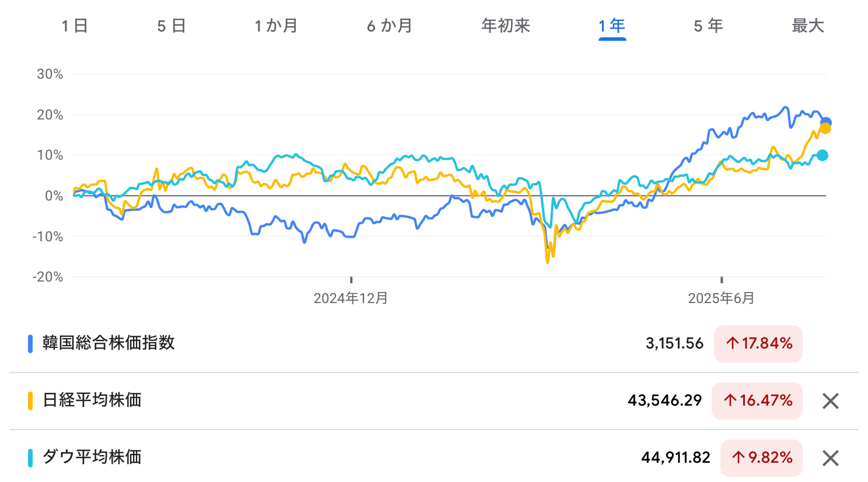
Task: Click cyan endpoint dot on chart line
Action: (x=822, y=155)
